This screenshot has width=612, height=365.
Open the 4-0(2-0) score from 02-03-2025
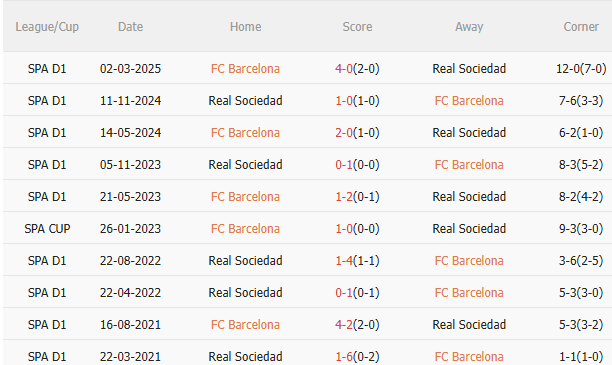pyautogui.click(x=357, y=69)
